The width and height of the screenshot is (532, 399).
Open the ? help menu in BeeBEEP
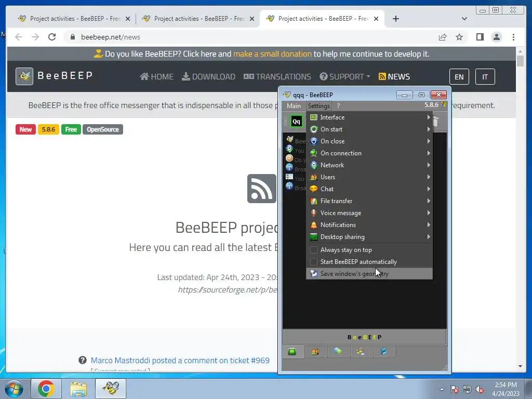coord(338,106)
